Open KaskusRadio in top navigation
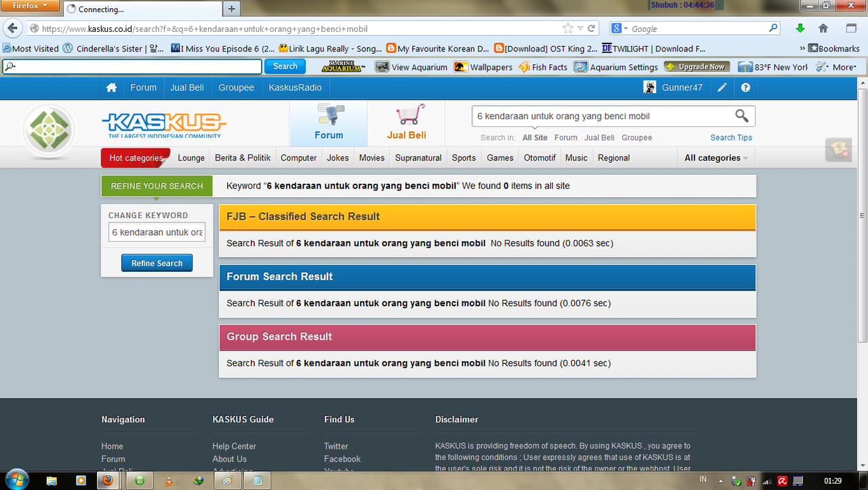 [x=295, y=87]
